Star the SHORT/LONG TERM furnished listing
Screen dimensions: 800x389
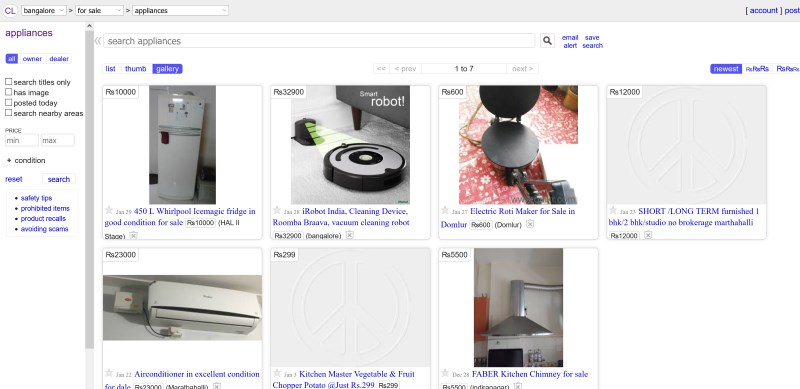613,210
